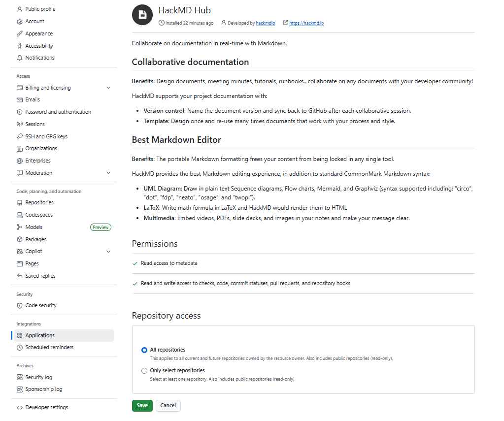Image resolution: width=504 pixels, height=421 pixels.
Task: Save the repository access settings
Action: (x=142, y=406)
